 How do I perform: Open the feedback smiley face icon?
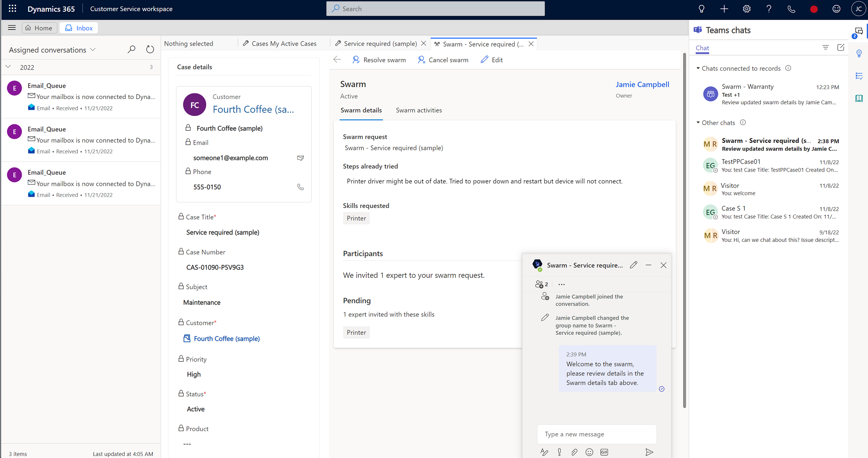tap(836, 9)
